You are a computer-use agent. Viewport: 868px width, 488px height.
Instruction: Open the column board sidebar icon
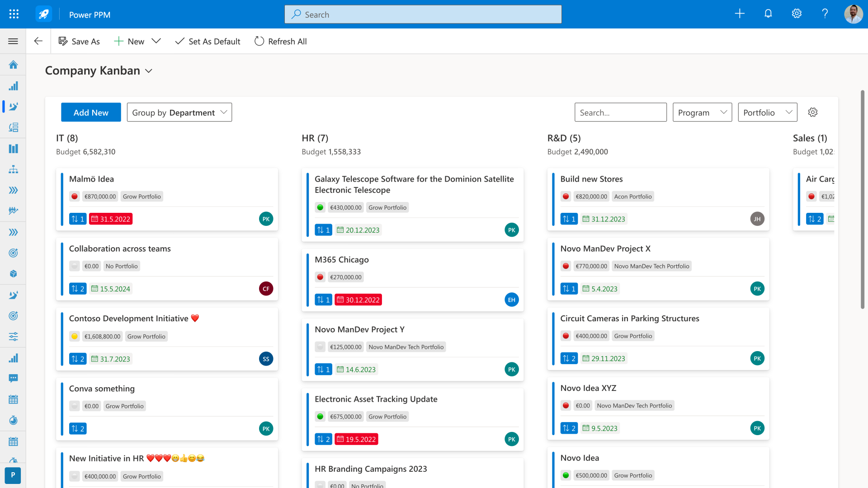click(13, 149)
